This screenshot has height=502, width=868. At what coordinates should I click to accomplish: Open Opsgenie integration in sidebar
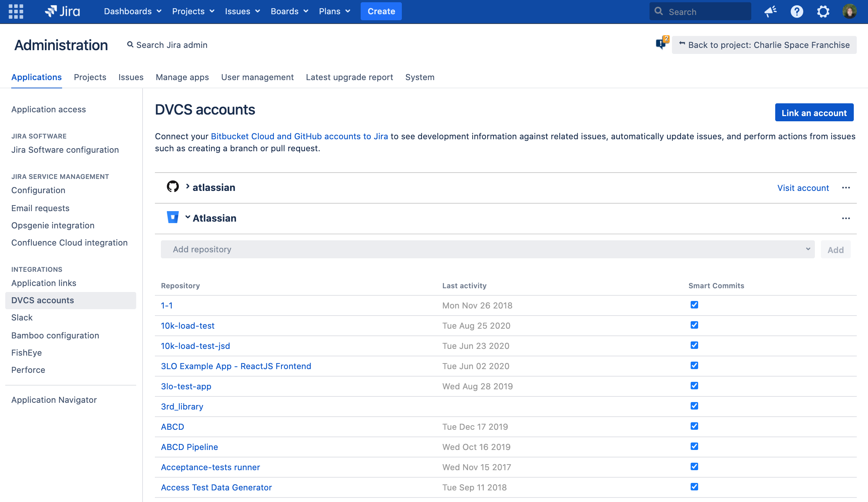[53, 225]
